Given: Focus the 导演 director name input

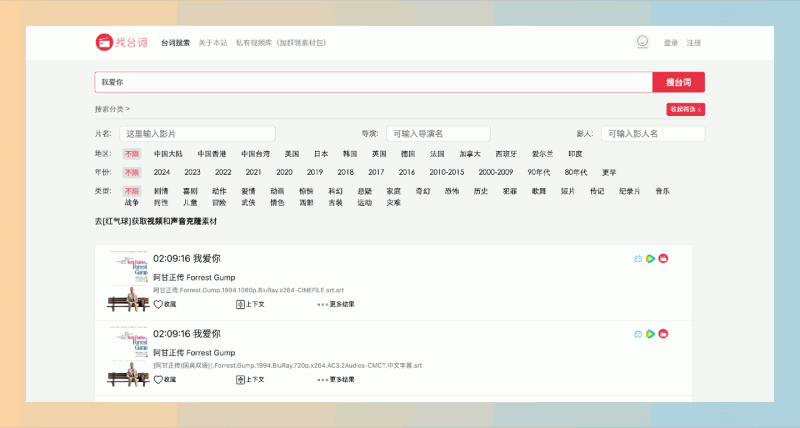Looking at the screenshot, I should tap(438, 134).
